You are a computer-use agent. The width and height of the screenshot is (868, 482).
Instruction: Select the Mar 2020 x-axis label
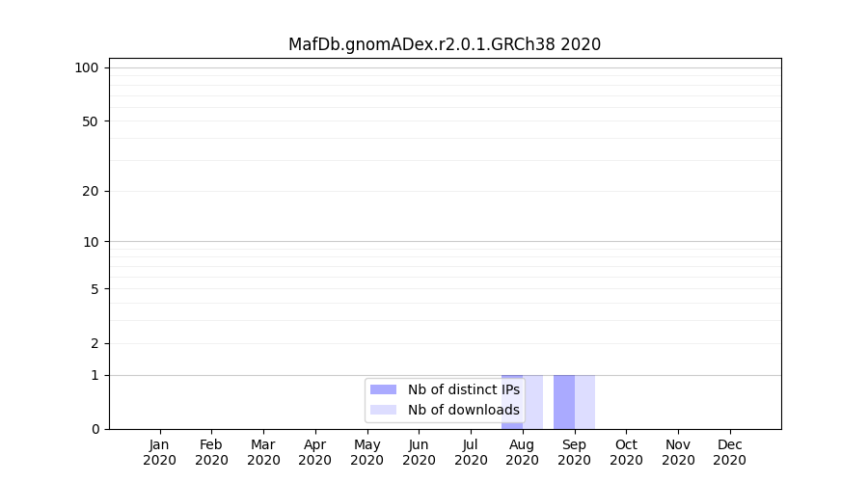click(x=263, y=452)
